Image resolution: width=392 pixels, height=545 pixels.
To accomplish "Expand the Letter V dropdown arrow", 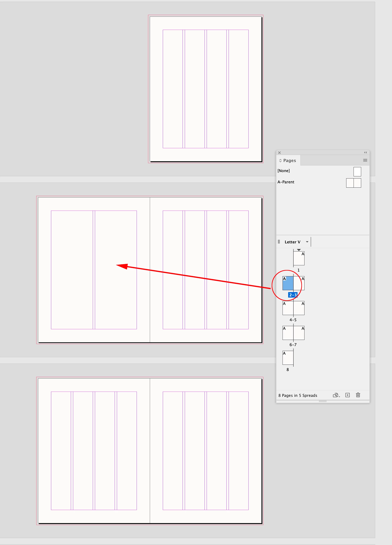I will pos(307,242).
